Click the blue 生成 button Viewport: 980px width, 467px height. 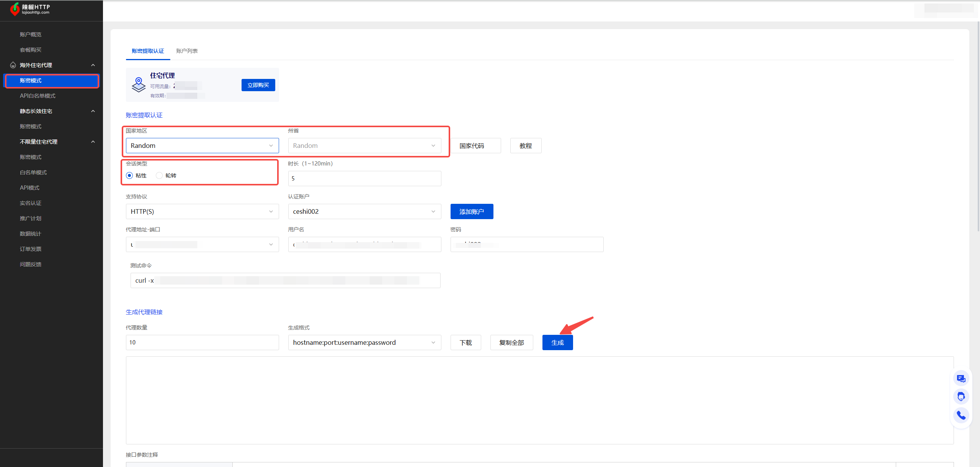click(x=557, y=342)
